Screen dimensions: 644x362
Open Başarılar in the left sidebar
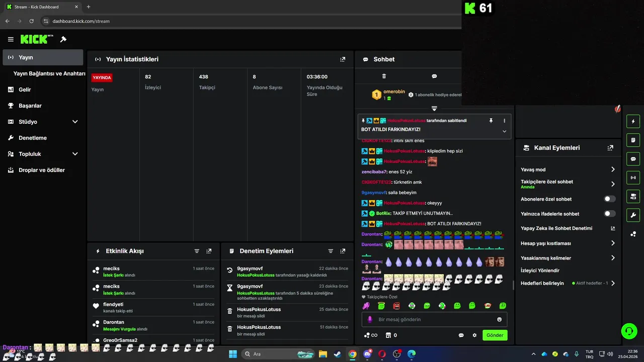pyautogui.click(x=43, y=106)
